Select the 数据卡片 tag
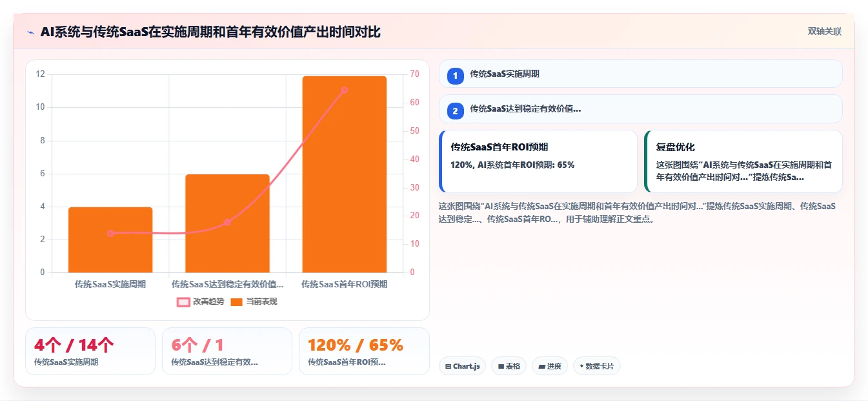This screenshot has height=401, width=868. pyautogui.click(x=596, y=366)
